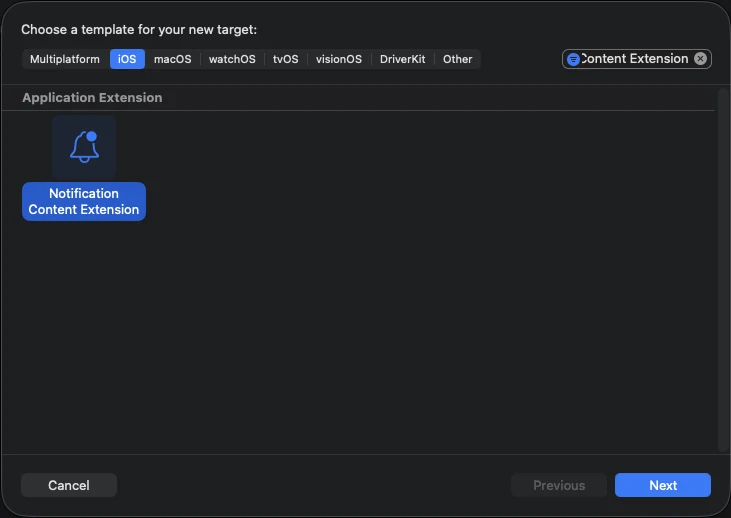
Task: Clear the Content Extension search text
Action: coord(700,59)
